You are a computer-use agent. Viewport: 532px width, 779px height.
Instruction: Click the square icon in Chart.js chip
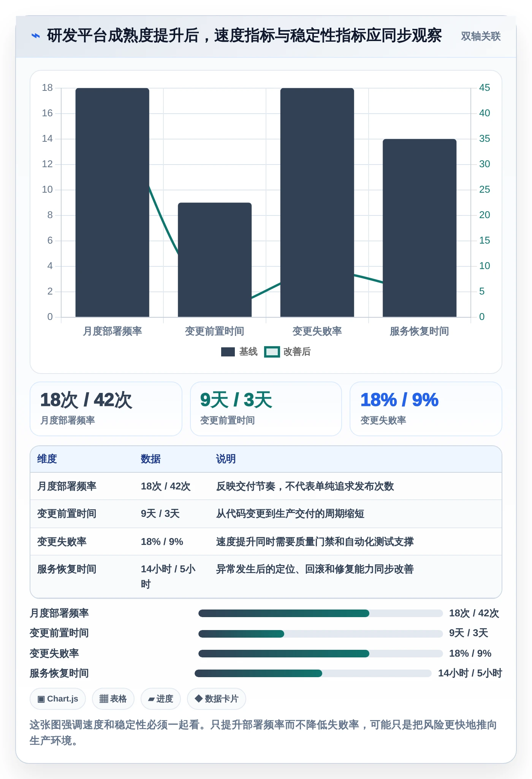tap(41, 699)
